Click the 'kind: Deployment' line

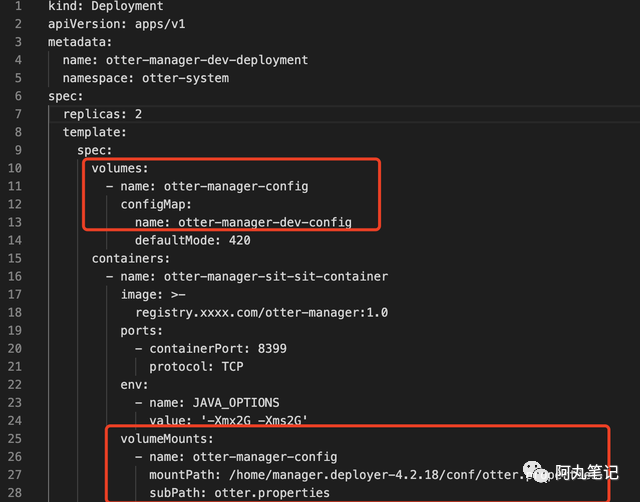(106, 6)
